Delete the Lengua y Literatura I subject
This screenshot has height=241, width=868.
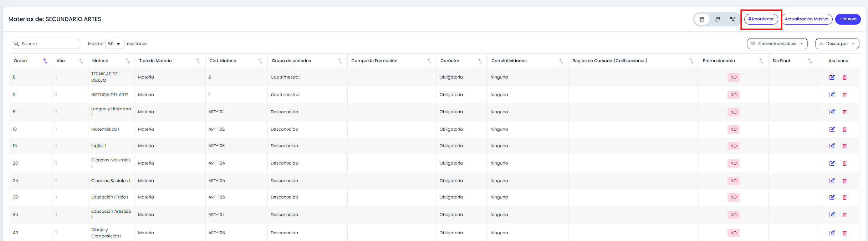click(x=844, y=112)
